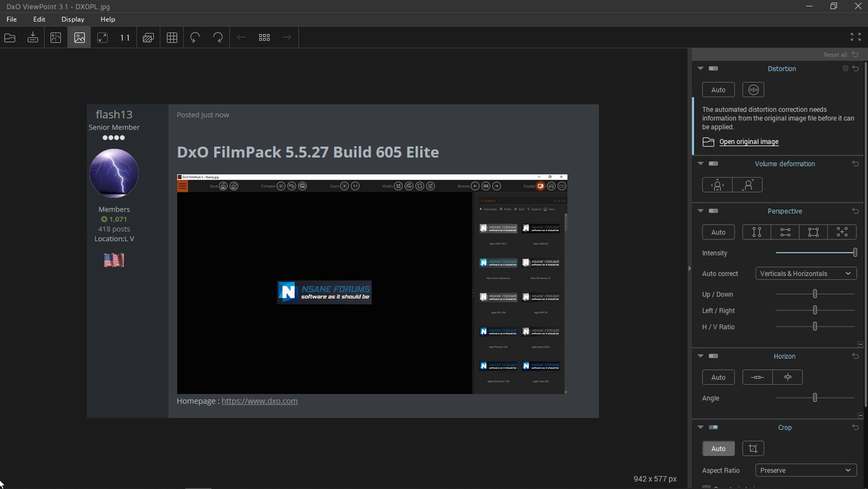Open the Help menu
The image size is (868, 489).
108,19
